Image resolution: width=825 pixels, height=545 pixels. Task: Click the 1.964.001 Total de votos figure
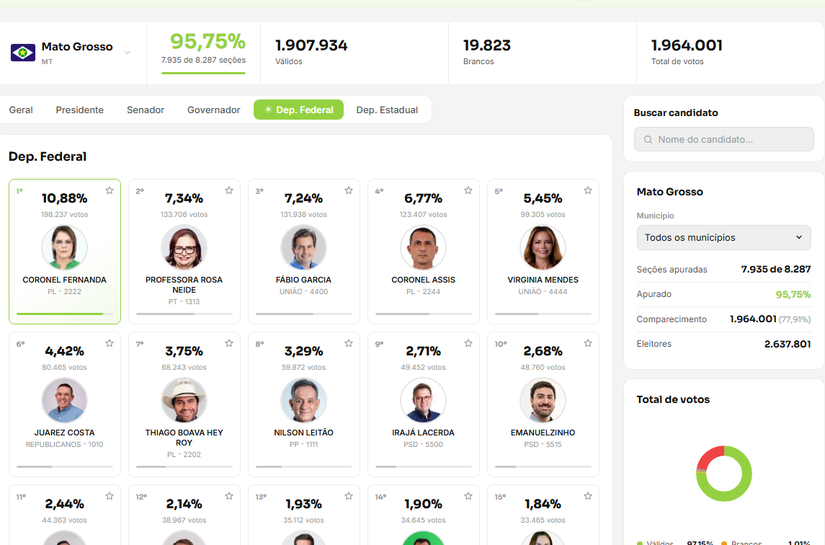pyautogui.click(x=687, y=45)
